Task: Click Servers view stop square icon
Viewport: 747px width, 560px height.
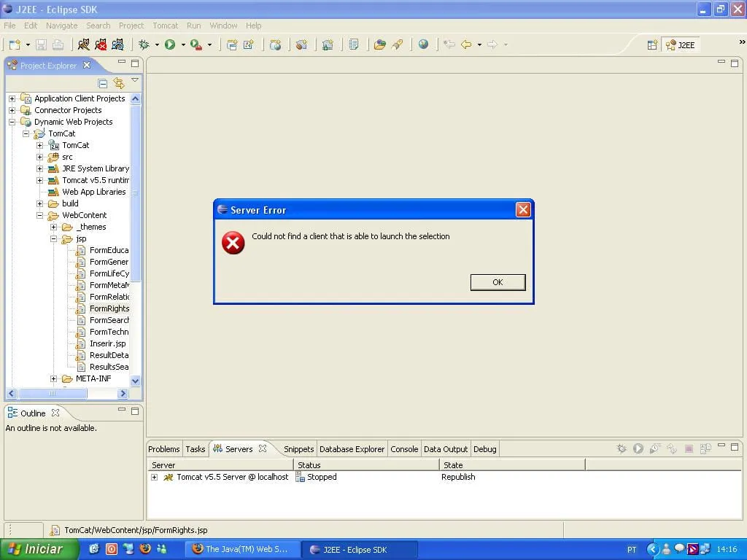Action: [x=689, y=448]
